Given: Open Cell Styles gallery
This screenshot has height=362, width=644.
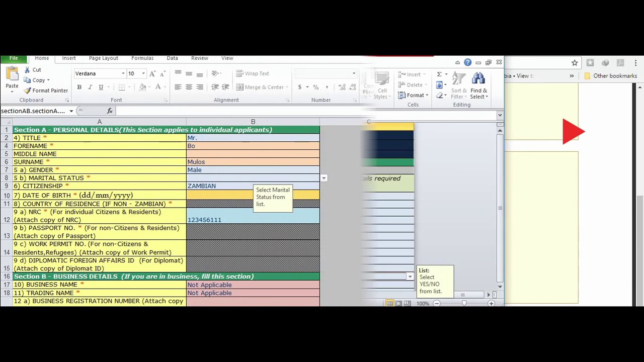Looking at the screenshot, I should (x=381, y=85).
